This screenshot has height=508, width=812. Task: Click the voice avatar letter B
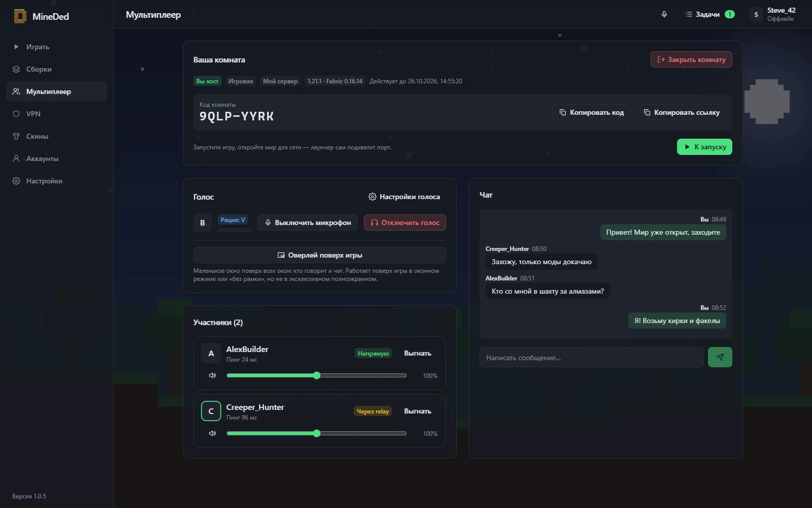click(x=202, y=223)
